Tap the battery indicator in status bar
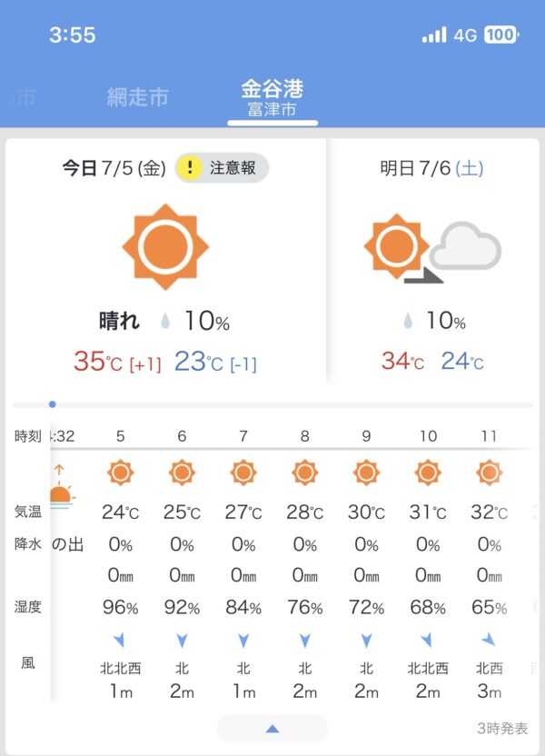 [x=500, y=35]
